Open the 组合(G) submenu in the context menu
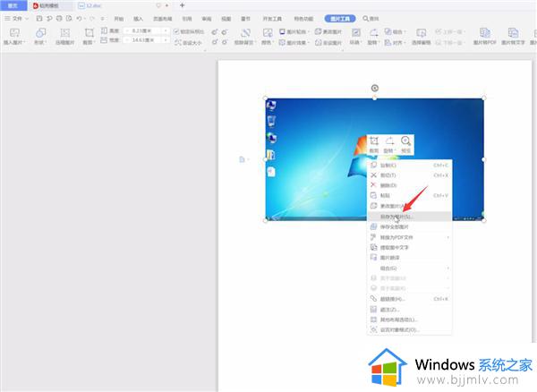The height and width of the screenshot is (392, 537). click(410, 268)
